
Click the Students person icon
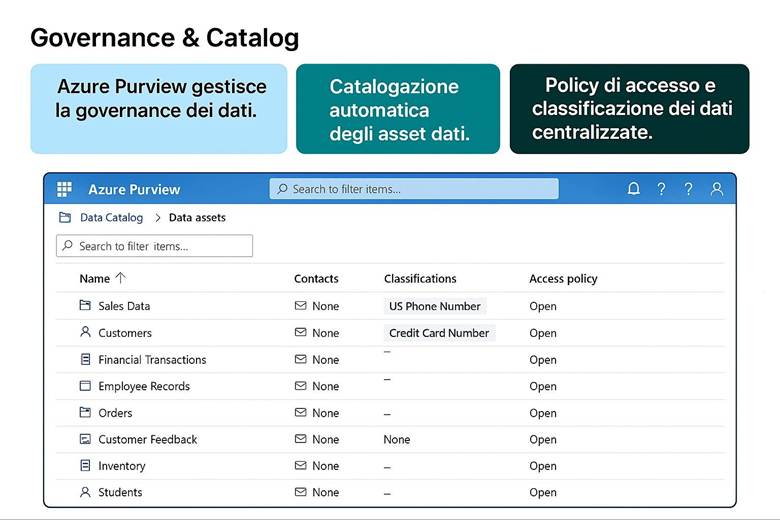[x=85, y=492]
